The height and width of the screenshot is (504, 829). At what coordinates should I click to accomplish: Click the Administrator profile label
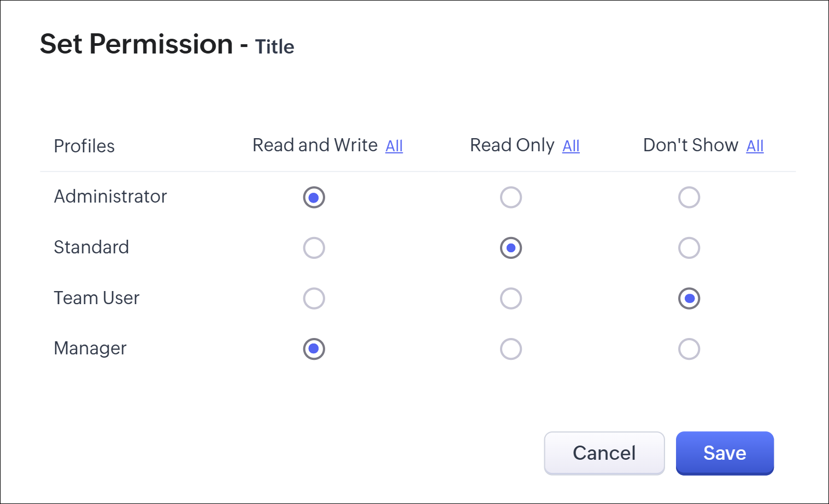[110, 197]
